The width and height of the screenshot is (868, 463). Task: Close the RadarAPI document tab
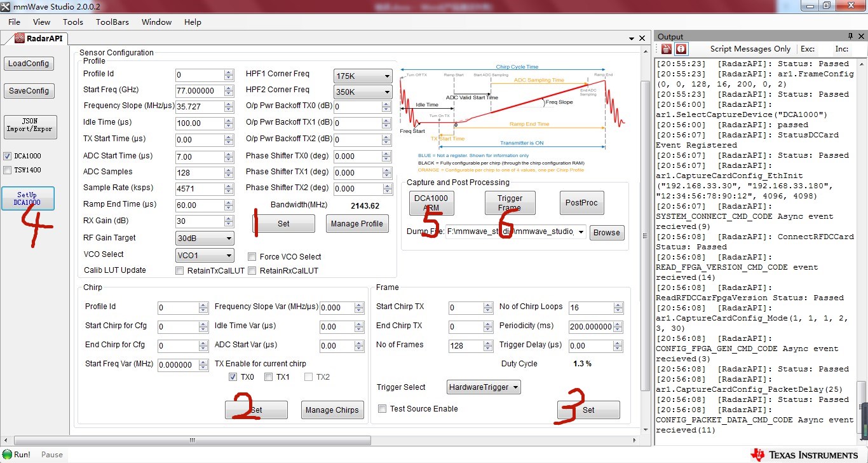click(642, 38)
